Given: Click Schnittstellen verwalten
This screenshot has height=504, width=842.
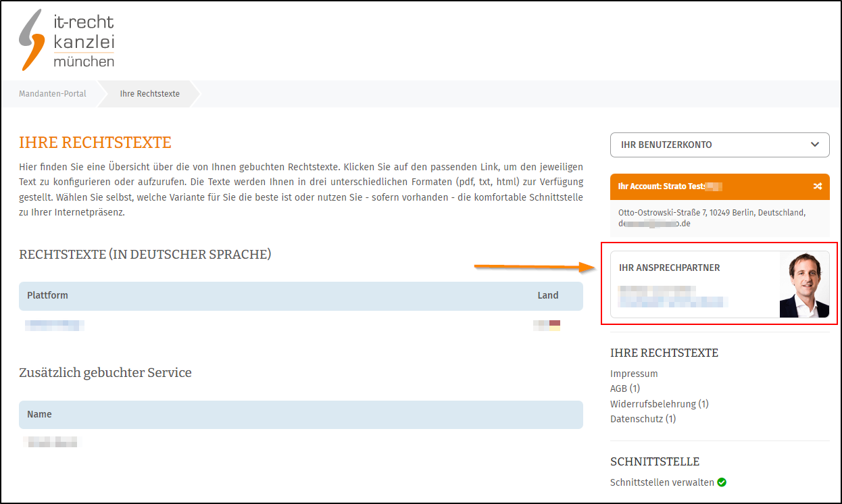Looking at the screenshot, I should pos(662,482).
